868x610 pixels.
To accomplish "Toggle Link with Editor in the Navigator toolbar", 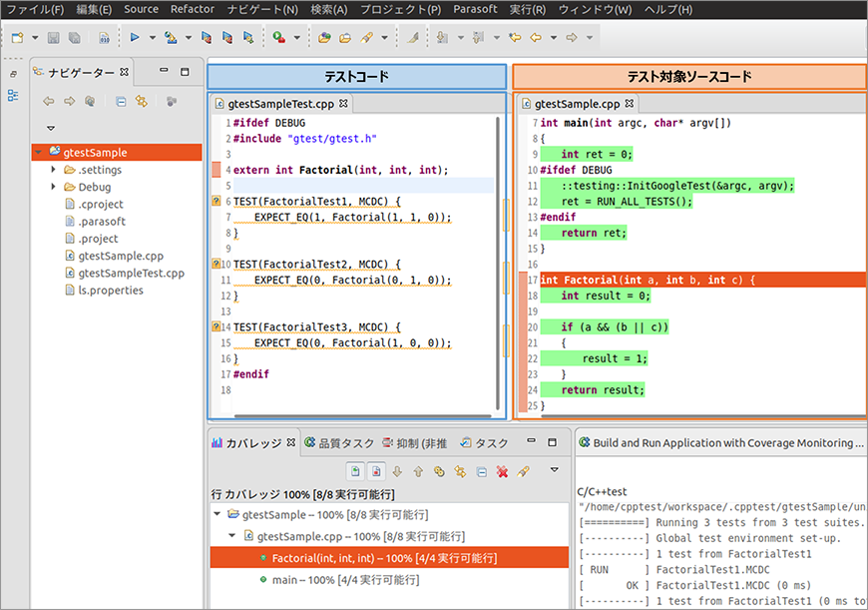I will [142, 101].
